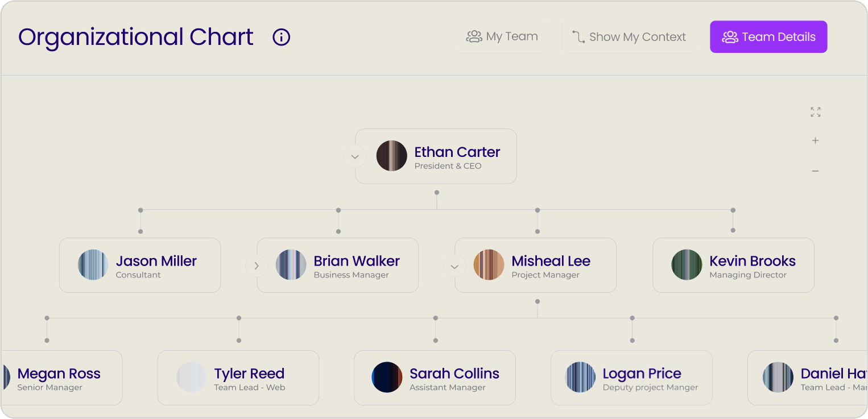Collapse Ethan Carter's reports with chevron

pyautogui.click(x=355, y=156)
